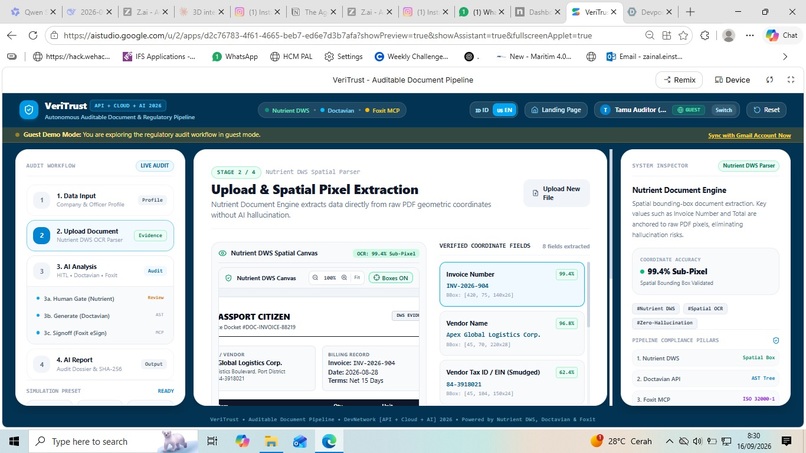
Task: Click the Nutrient DWS status pill
Action: [286, 111]
